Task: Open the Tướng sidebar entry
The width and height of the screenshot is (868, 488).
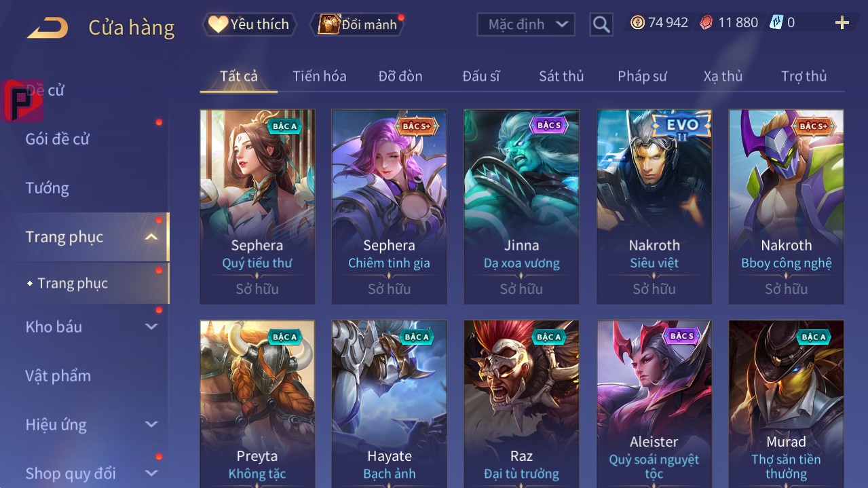Action: click(48, 188)
